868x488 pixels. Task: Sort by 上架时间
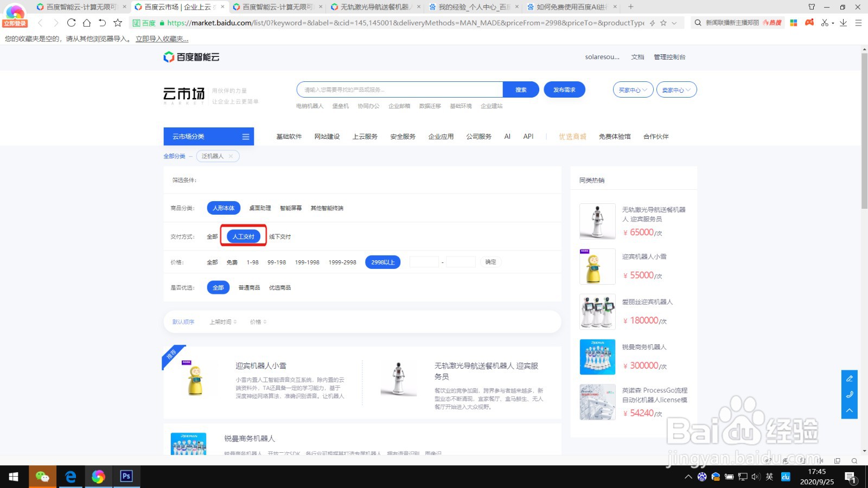point(223,322)
